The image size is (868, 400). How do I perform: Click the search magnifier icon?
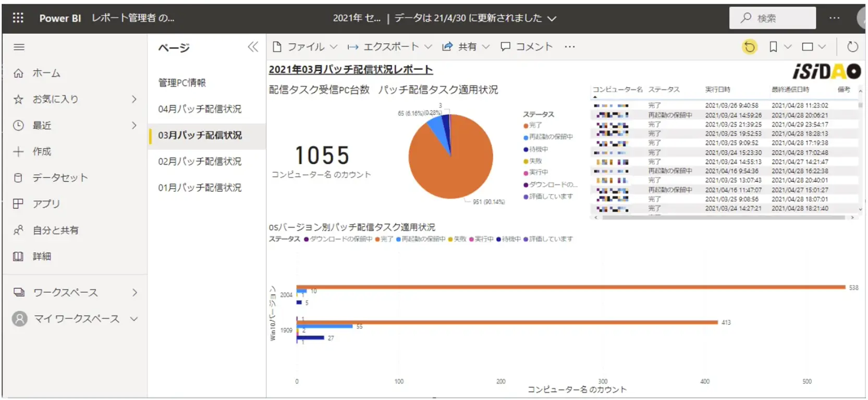click(746, 18)
